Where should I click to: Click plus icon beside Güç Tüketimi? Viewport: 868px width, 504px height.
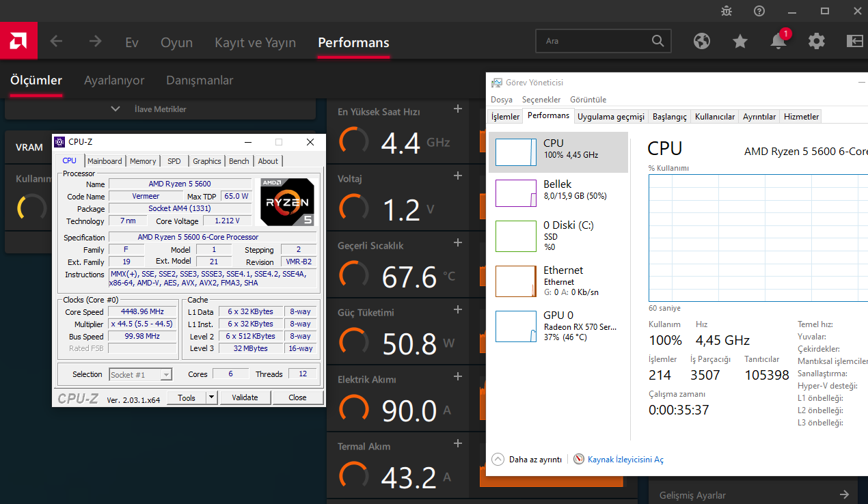tap(458, 309)
